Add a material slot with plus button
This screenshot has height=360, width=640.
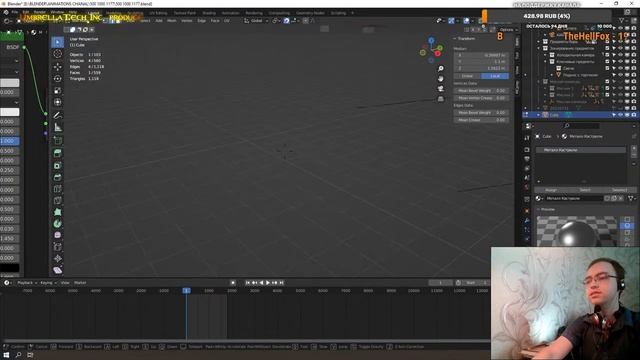634,149
